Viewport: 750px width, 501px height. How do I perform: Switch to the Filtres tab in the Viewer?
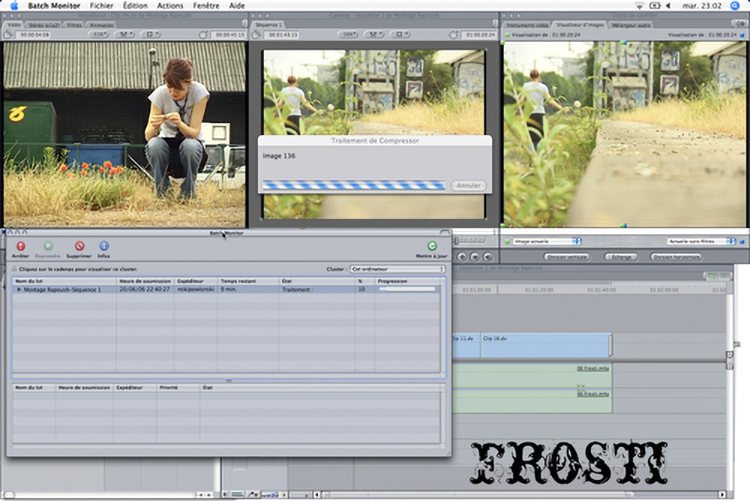74,24
